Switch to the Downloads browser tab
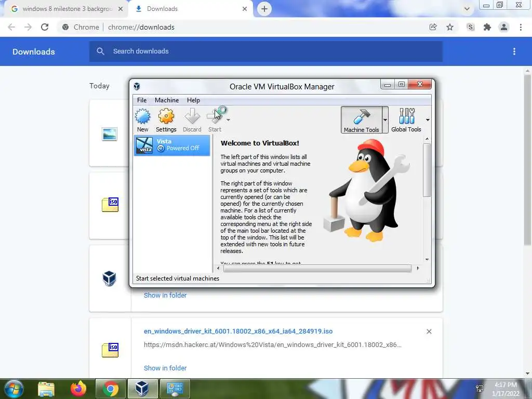The width and height of the screenshot is (532, 399). click(x=190, y=9)
